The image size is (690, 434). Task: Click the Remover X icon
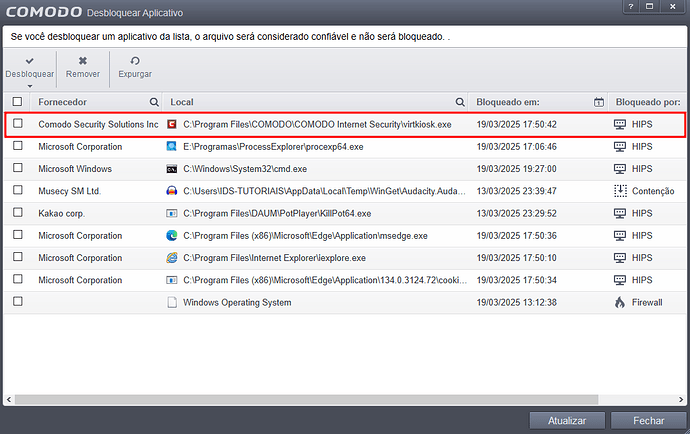[x=83, y=61]
